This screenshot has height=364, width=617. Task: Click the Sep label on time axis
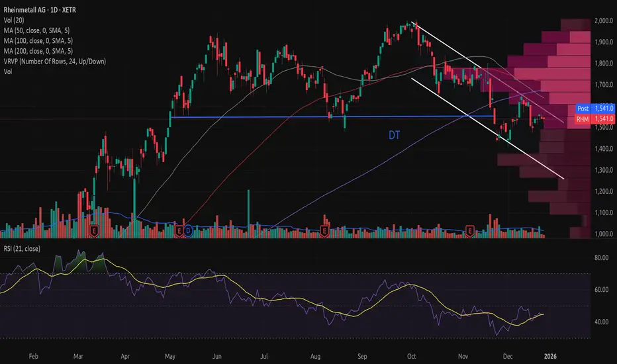[x=362, y=357]
